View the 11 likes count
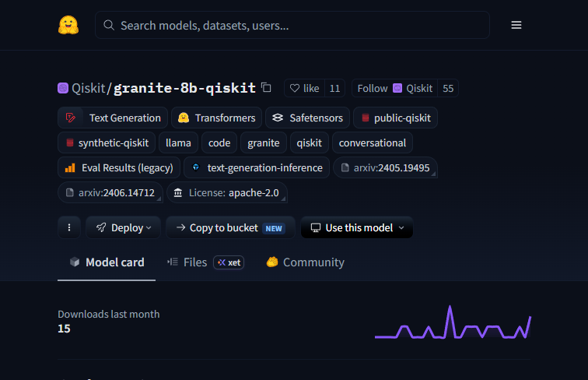 click(334, 88)
